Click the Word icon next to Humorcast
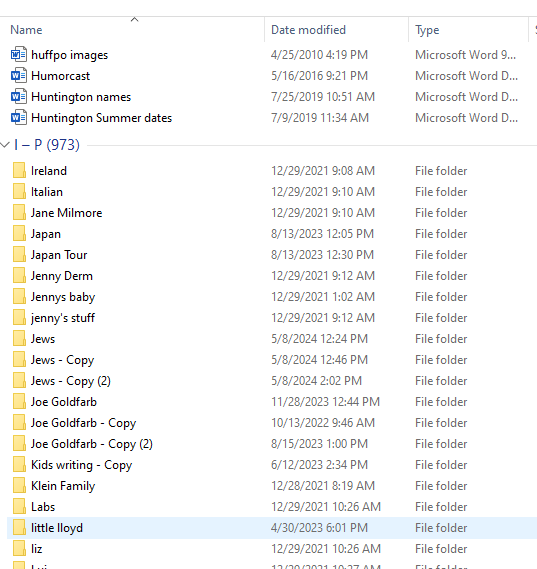The width and height of the screenshot is (537, 569). 19,76
